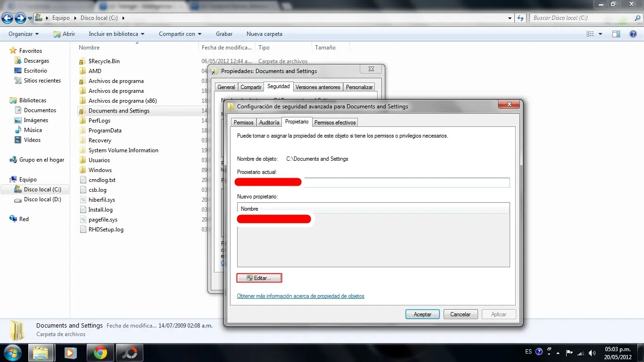Open the Auditoría tab
The image size is (644, 362).
click(x=269, y=123)
